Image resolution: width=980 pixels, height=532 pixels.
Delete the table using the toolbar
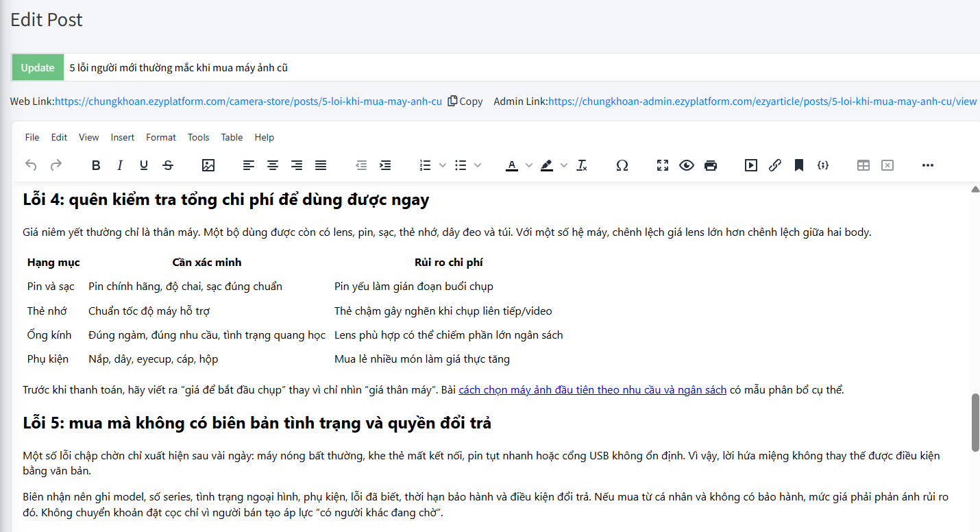[x=887, y=165]
